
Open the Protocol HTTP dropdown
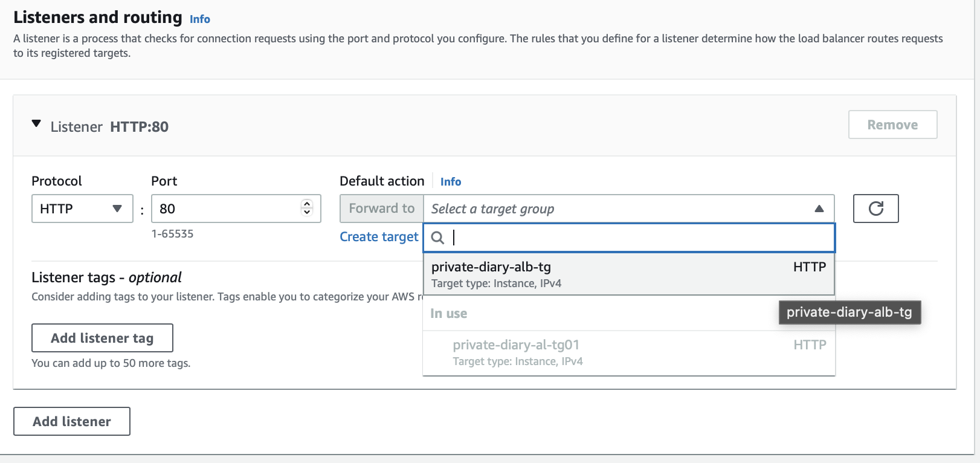[82, 209]
